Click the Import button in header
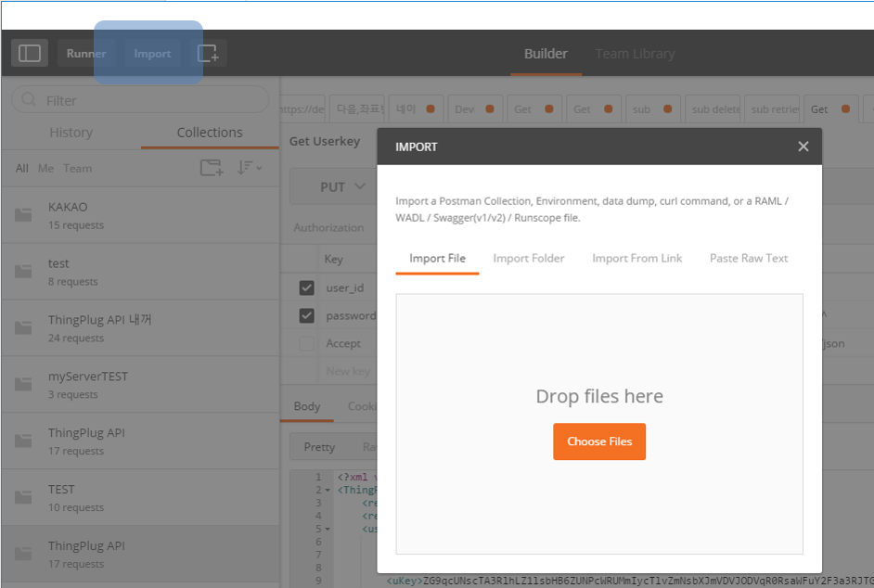This screenshot has width=874, height=588. [x=153, y=54]
